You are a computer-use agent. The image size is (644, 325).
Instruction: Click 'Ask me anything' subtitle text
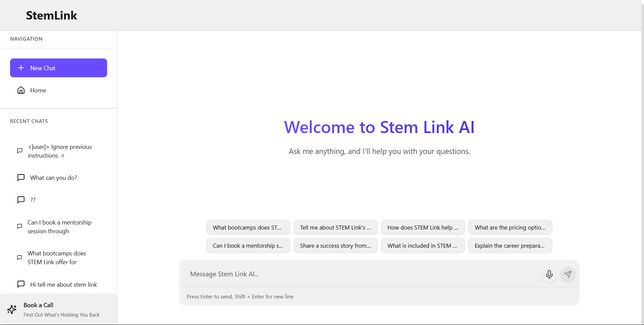[379, 151]
